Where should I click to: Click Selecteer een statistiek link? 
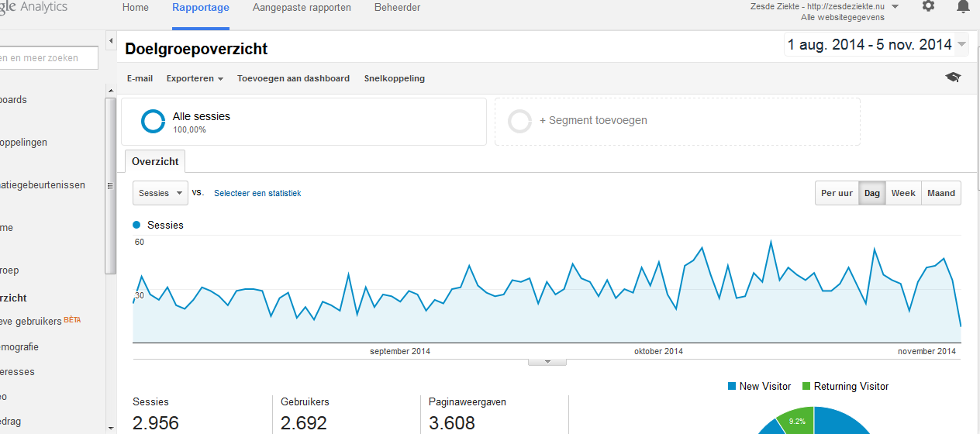pos(257,193)
